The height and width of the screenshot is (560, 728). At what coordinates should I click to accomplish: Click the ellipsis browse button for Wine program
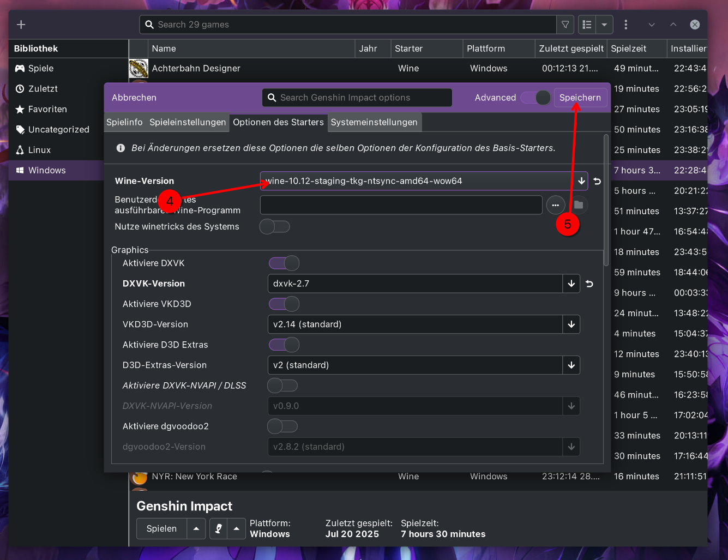point(555,205)
